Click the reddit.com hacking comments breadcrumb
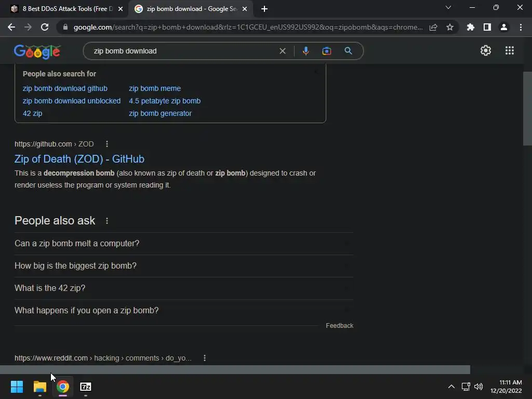This screenshot has width=532, height=399. tap(103, 358)
